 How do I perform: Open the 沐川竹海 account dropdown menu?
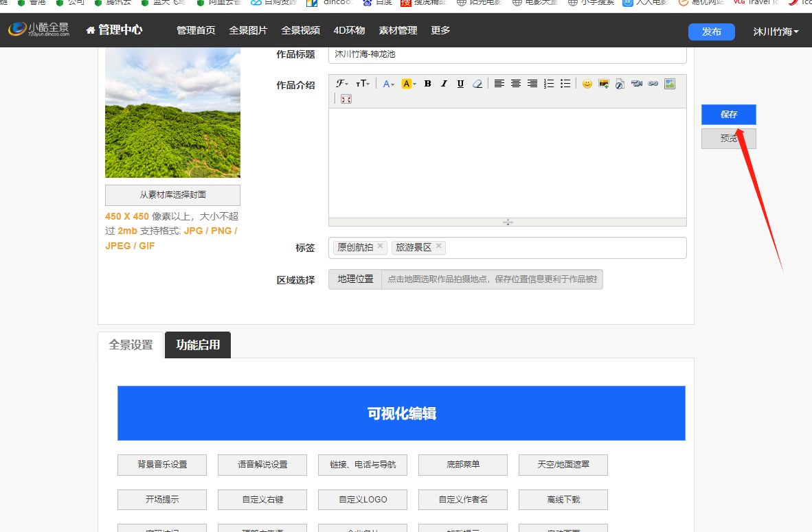point(775,30)
